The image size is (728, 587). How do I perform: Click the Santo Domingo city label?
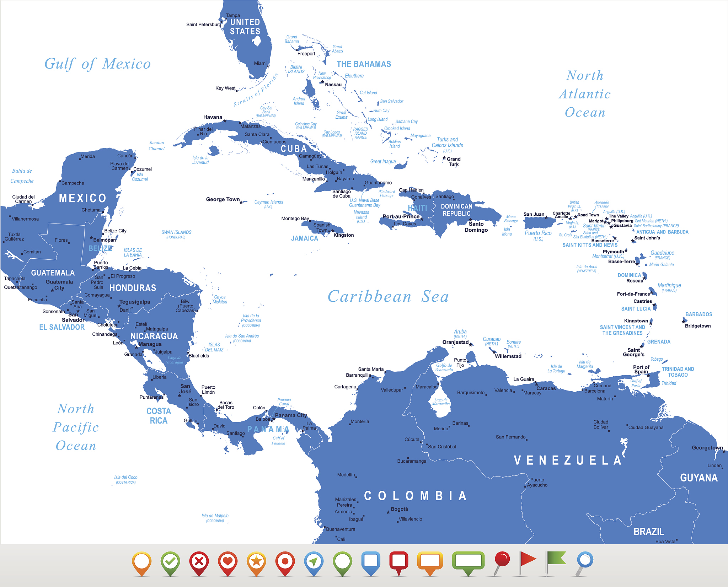476,227
